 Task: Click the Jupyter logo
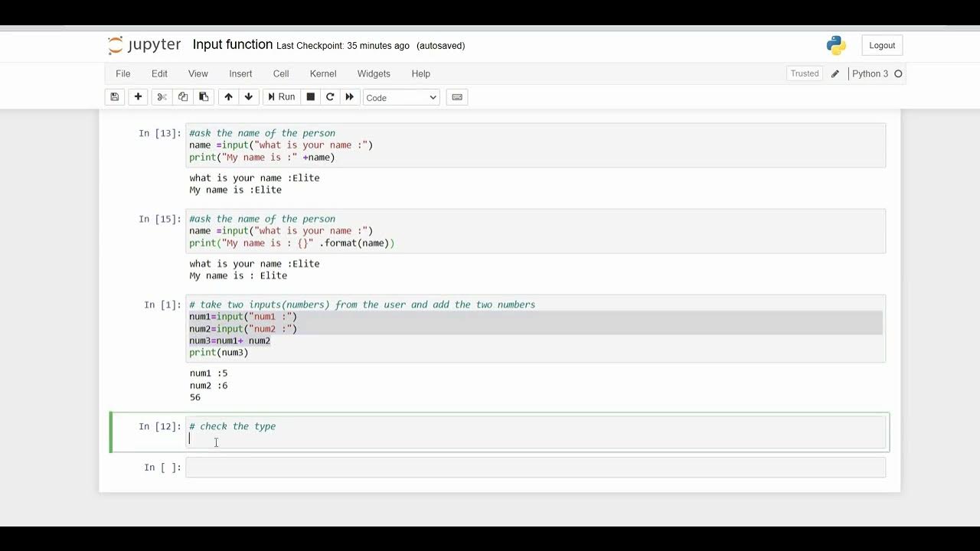[145, 45]
